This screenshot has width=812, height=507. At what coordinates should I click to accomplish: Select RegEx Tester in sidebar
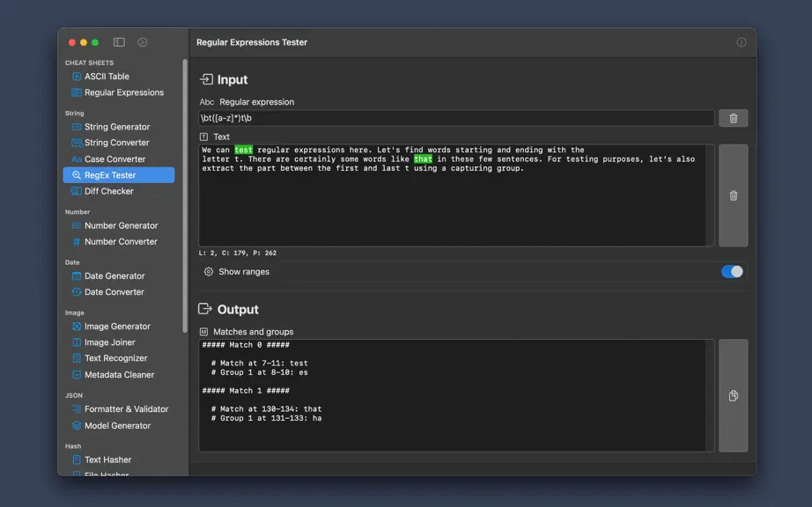119,175
